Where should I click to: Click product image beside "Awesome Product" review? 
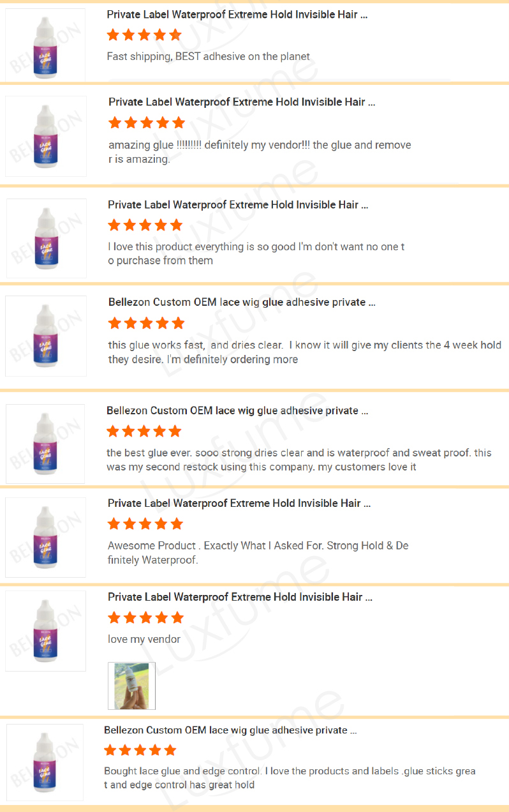click(x=46, y=538)
